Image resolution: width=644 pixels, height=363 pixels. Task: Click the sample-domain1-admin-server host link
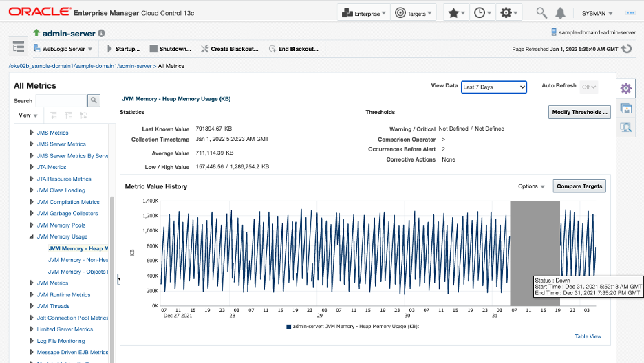point(597,32)
